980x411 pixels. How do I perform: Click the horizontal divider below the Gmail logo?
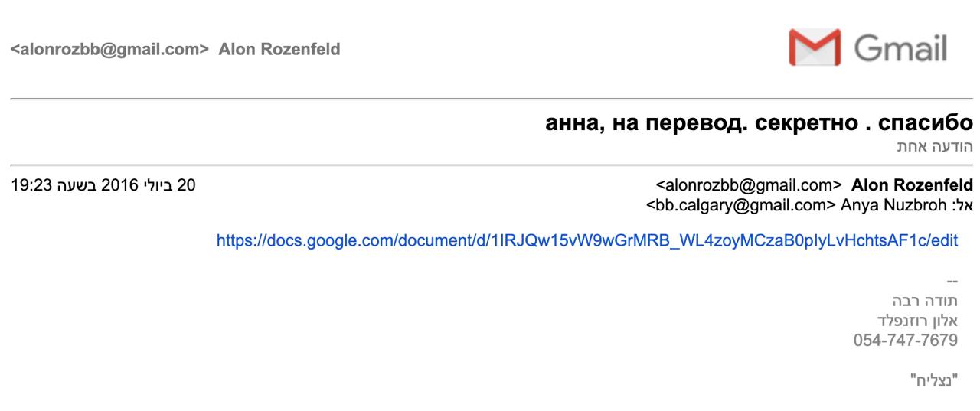[x=490, y=99]
